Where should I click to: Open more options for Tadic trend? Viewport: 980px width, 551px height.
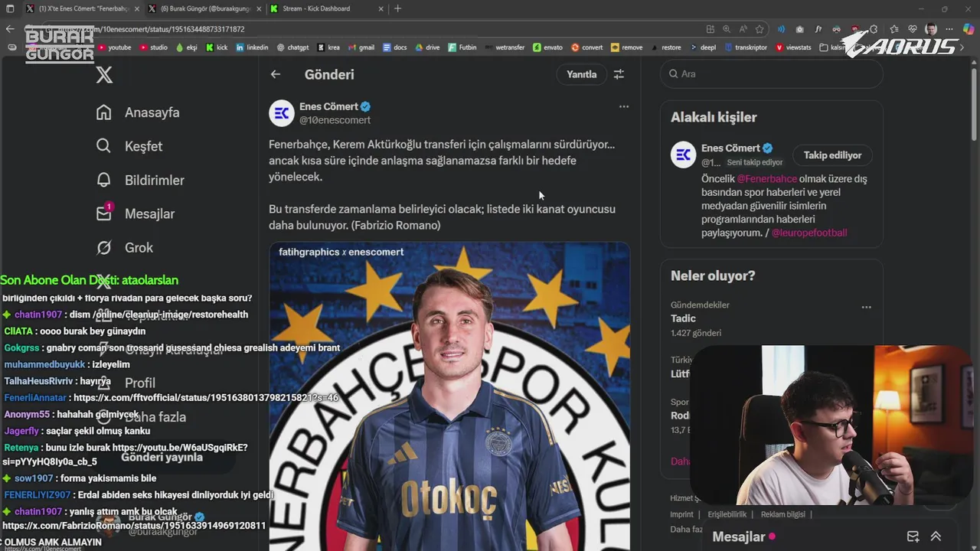point(867,307)
